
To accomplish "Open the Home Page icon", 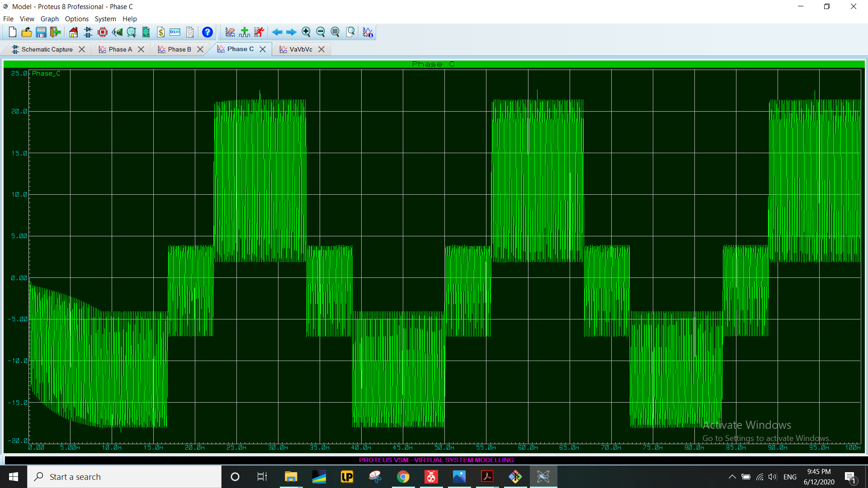I will 73,32.
